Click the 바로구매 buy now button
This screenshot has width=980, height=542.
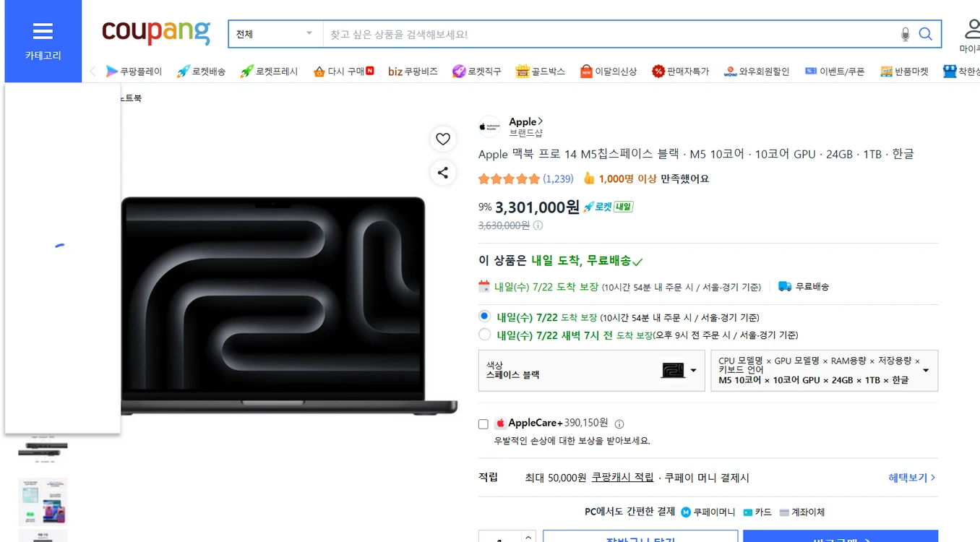[841, 536]
